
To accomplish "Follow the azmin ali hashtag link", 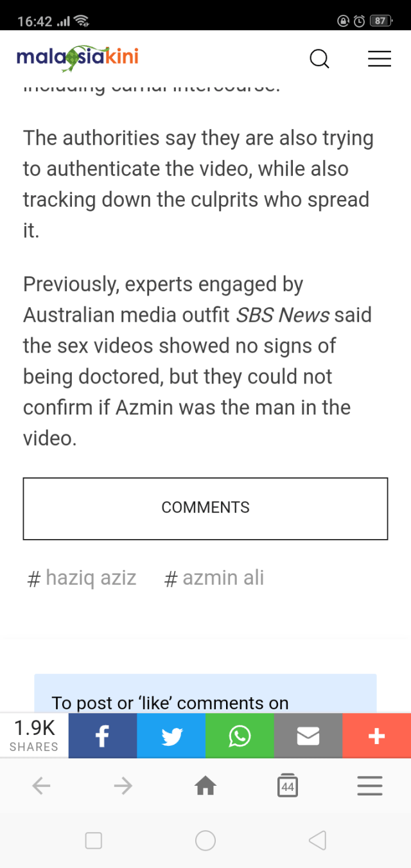I will [x=214, y=578].
